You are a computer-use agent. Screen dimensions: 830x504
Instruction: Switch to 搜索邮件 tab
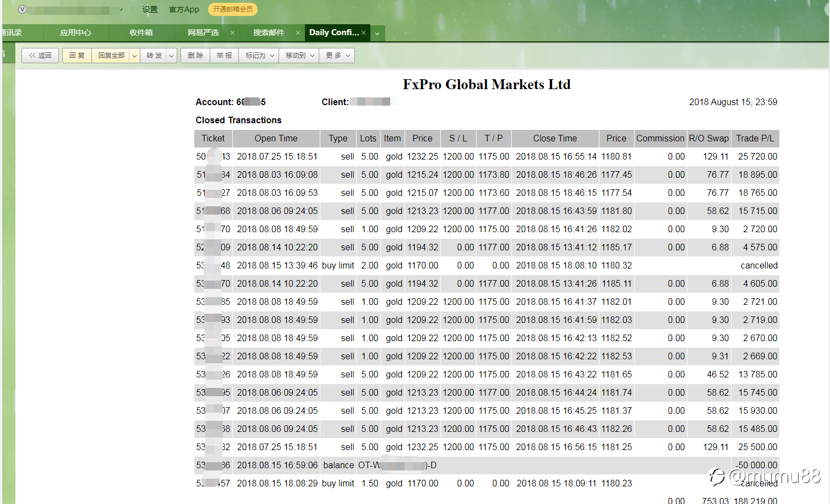269,32
